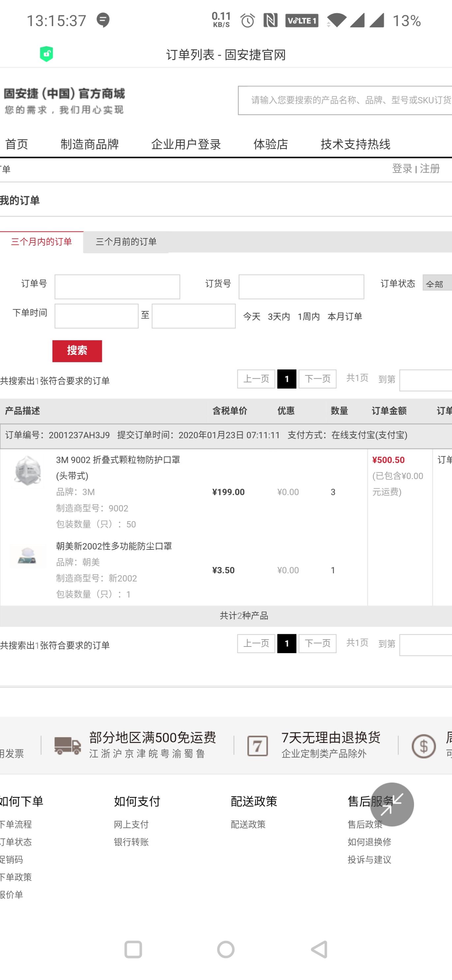Image resolution: width=452 pixels, height=980 pixels.
Task: Tap the Android recent apps square button
Action: (133, 950)
